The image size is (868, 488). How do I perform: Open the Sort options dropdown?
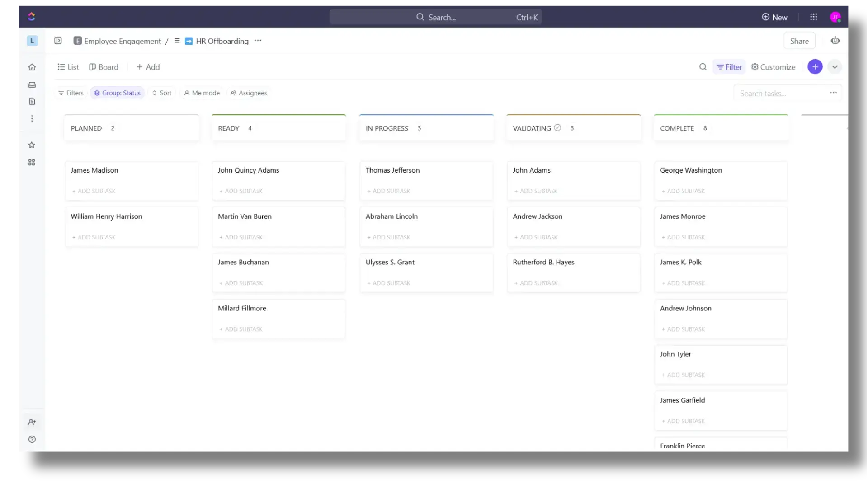[162, 93]
